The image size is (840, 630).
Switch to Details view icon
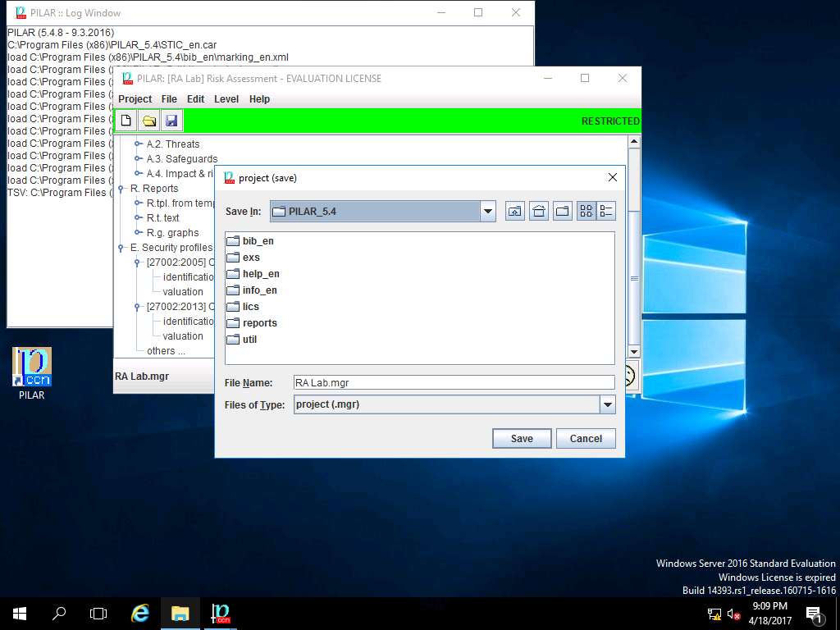tap(606, 211)
